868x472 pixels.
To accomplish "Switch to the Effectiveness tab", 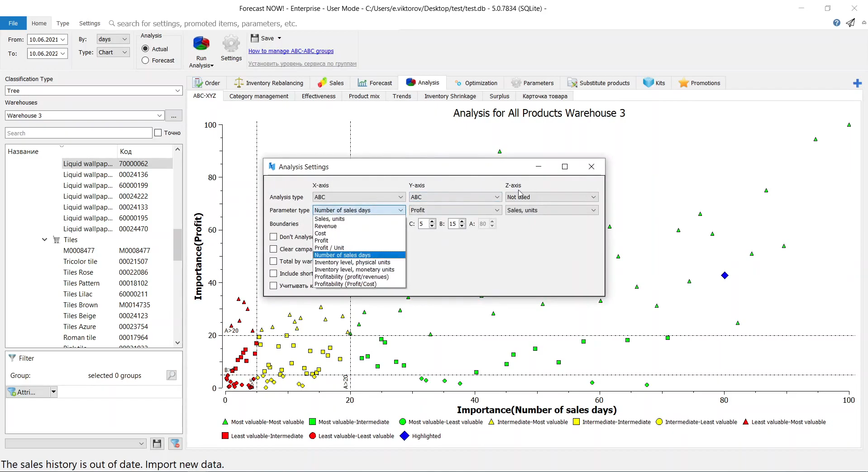I will [319, 96].
